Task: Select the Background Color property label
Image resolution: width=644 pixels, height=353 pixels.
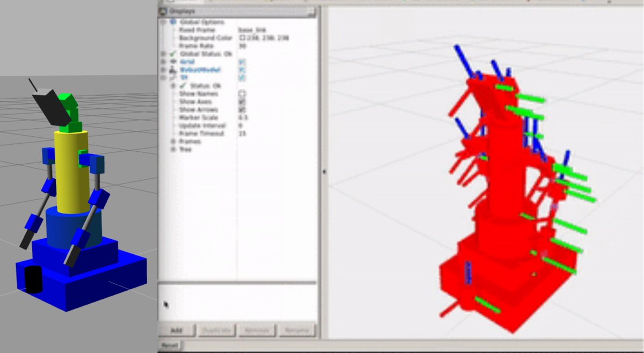Action: [x=206, y=38]
